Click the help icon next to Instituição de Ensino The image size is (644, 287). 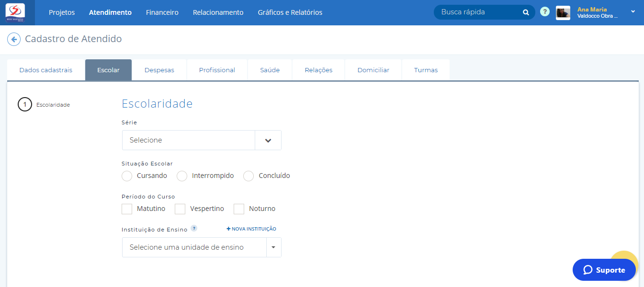pyautogui.click(x=194, y=229)
